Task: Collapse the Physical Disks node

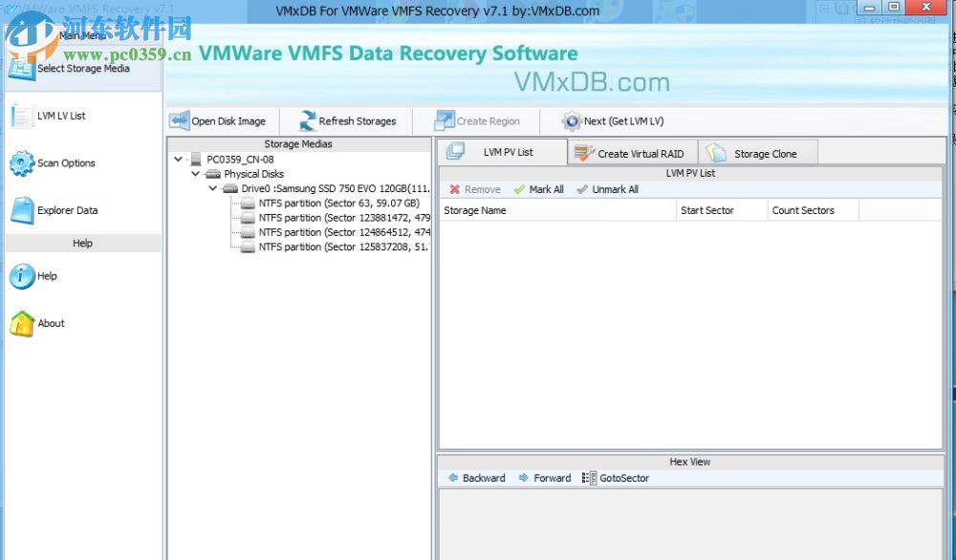Action: [195, 174]
